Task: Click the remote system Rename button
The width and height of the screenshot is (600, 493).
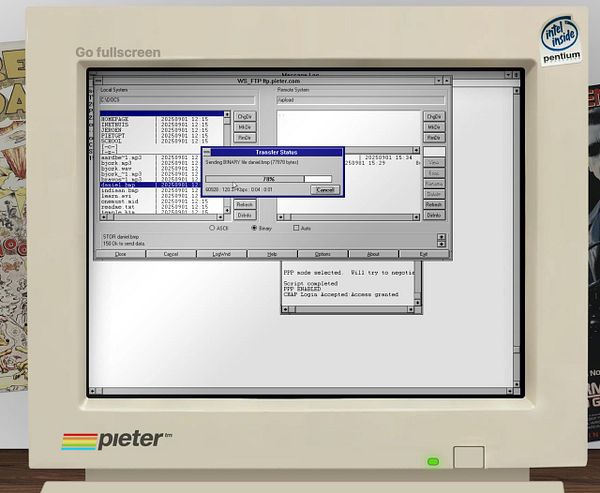Action: tap(434, 184)
